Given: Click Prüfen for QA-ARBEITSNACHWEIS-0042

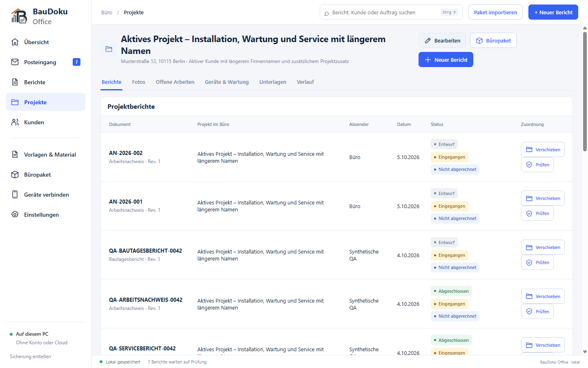Looking at the screenshot, I should click(x=537, y=312).
